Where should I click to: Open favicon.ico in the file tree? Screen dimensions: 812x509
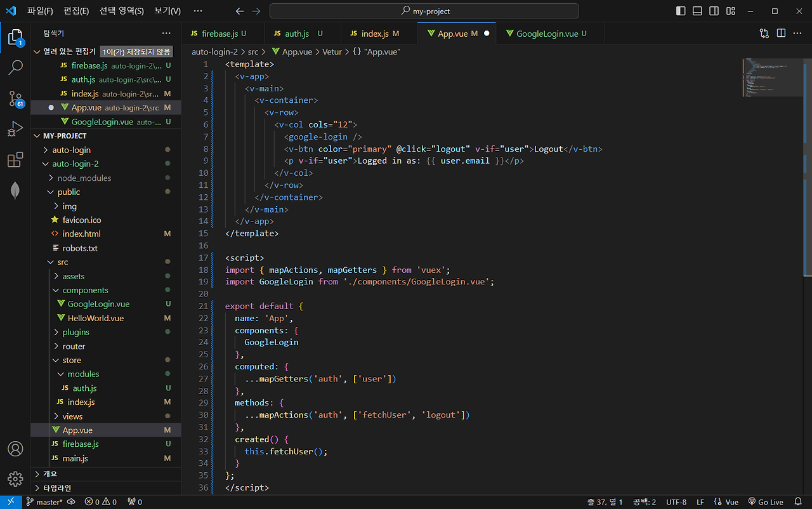tap(105, 220)
